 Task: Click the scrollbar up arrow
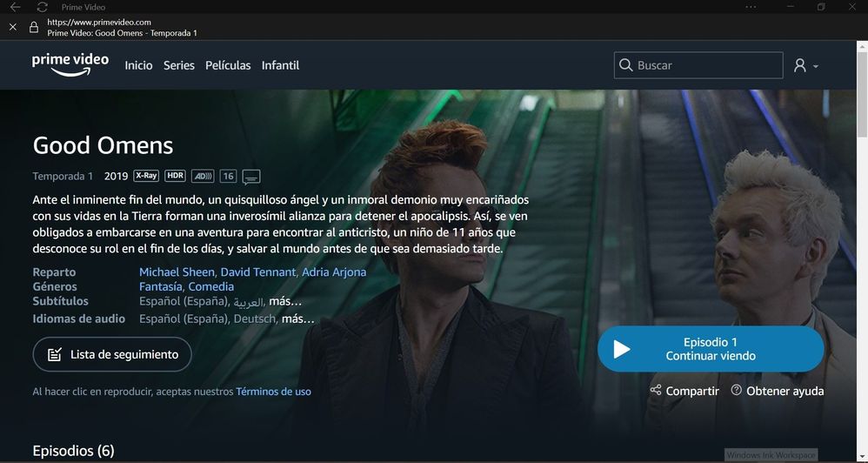(863, 46)
